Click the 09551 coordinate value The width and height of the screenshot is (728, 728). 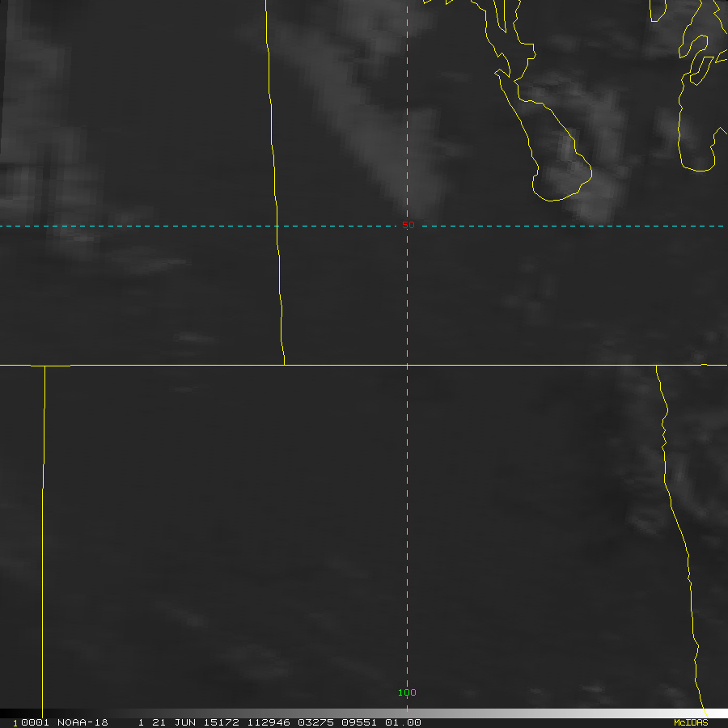coord(358,722)
